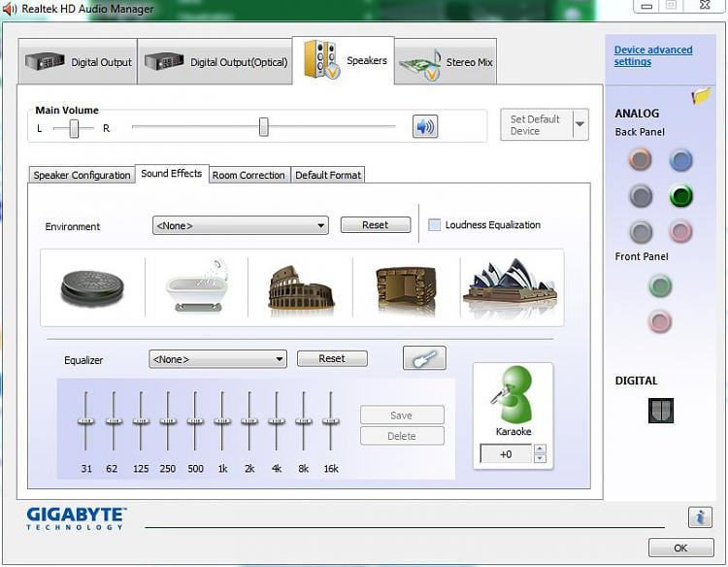Click the 1k equalizer slider
The image size is (728, 567).
tap(222, 420)
